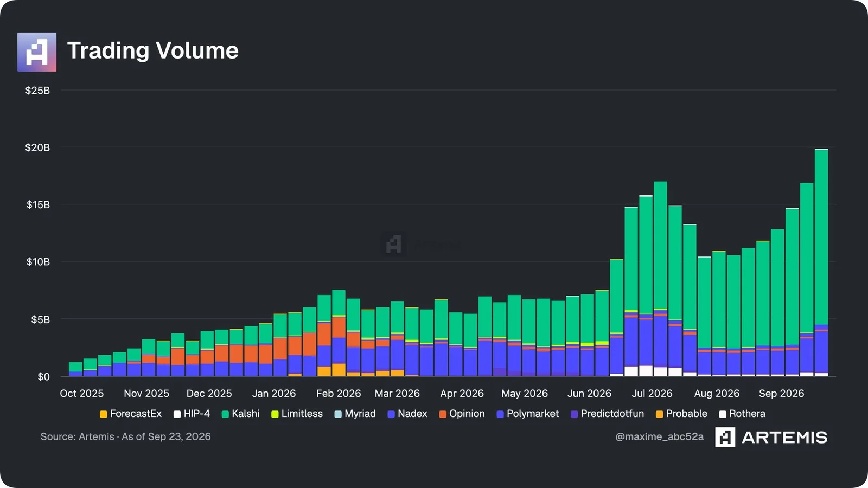This screenshot has height=488, width=868.
Task: Click the Jul 2026 x-axis label
Action: coord(652,394)
